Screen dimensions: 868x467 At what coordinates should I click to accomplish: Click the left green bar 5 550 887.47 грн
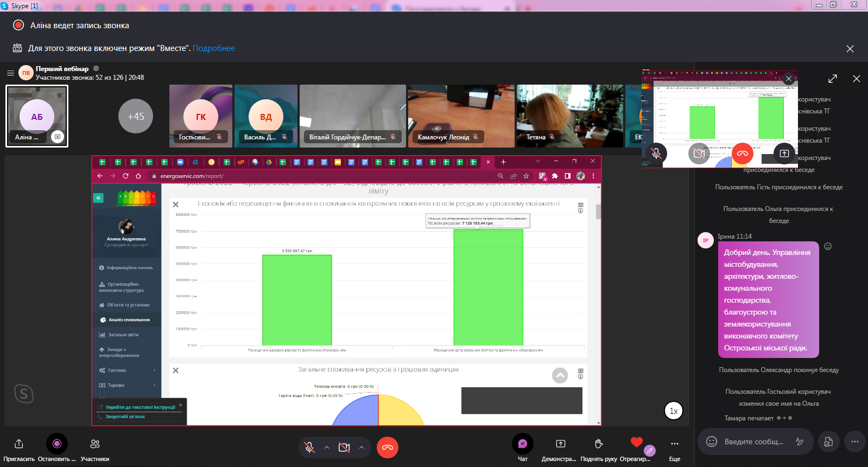point(297,300)
